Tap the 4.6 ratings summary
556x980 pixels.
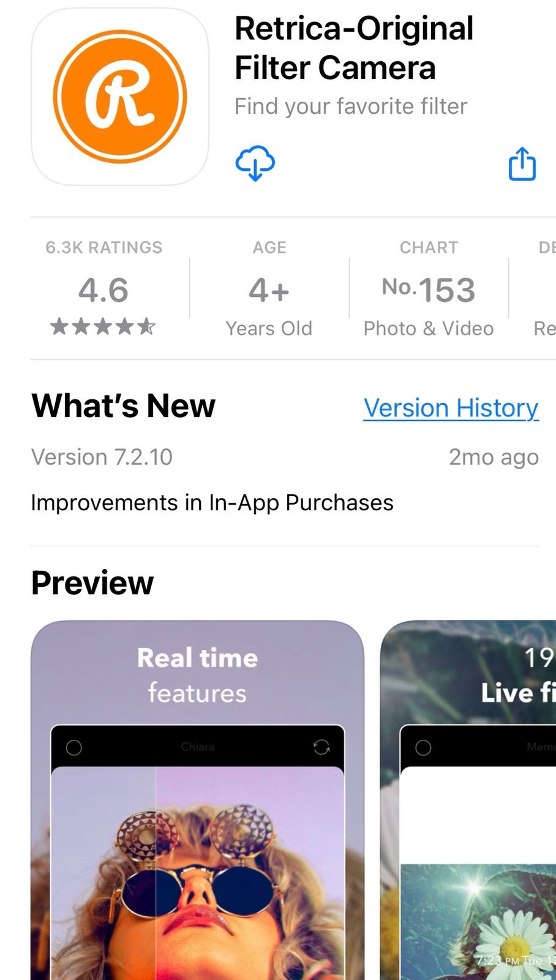click(103, 288)
